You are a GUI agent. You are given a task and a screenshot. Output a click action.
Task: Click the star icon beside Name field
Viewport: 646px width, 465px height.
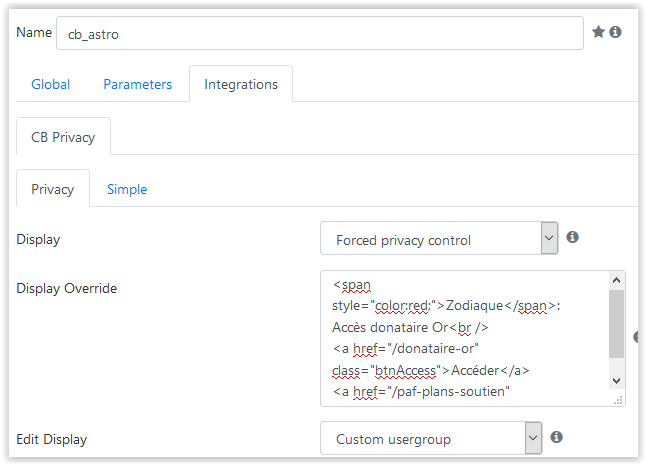tap(598, 32)
